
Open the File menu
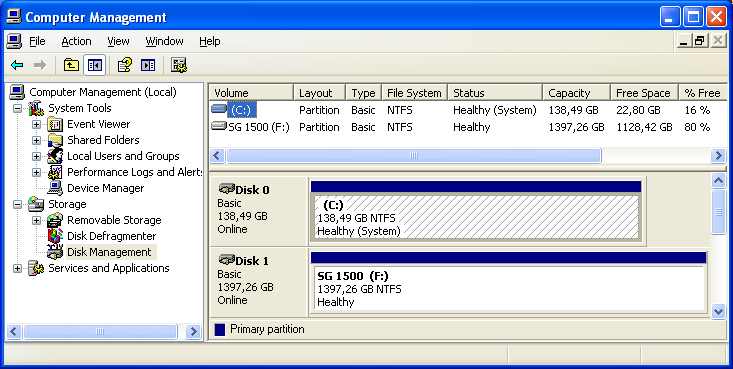pos(37,42)
